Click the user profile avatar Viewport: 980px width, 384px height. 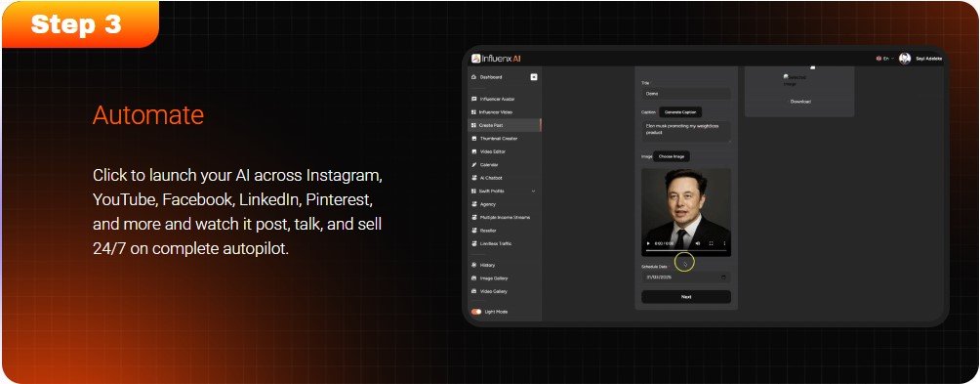[905, 59]
